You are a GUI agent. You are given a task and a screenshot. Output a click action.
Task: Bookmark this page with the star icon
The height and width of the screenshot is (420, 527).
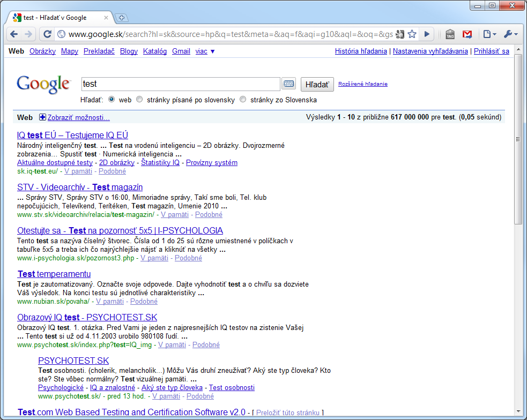click(x=412, y=34)
